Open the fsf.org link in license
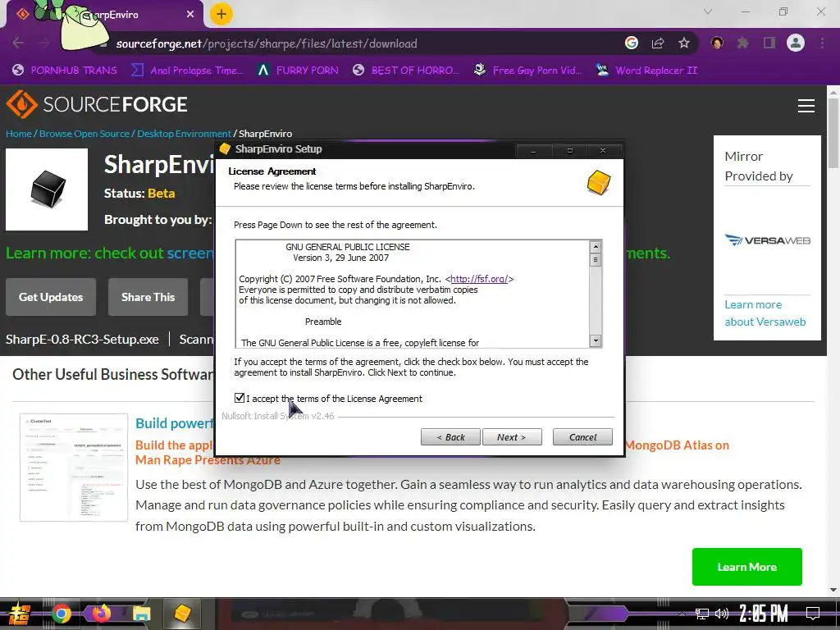Viewport: 840px width, 630px height. coord(479,279)
